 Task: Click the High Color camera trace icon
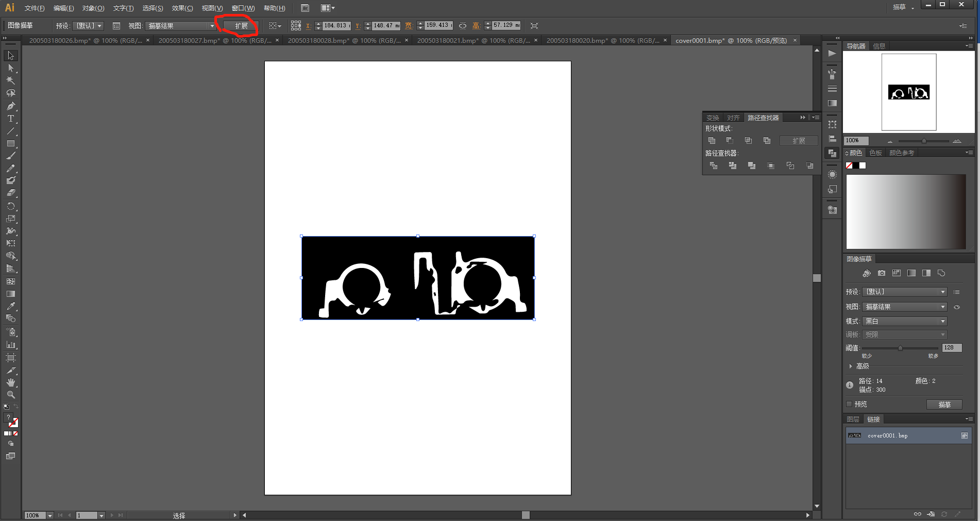[x=882, y=273]
